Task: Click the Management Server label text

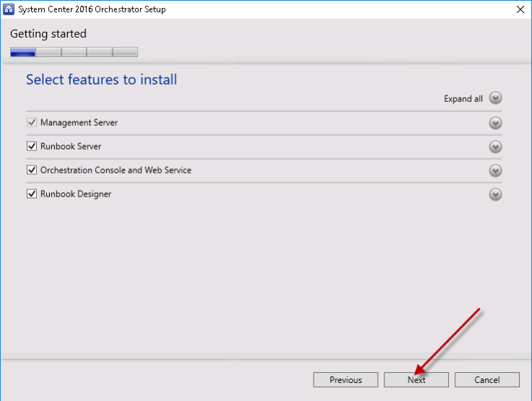Action: 79,123
